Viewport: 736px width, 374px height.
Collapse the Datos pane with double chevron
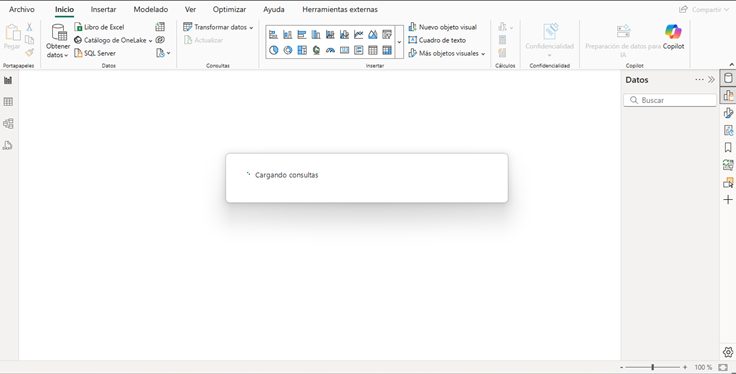tap(711, 80)
